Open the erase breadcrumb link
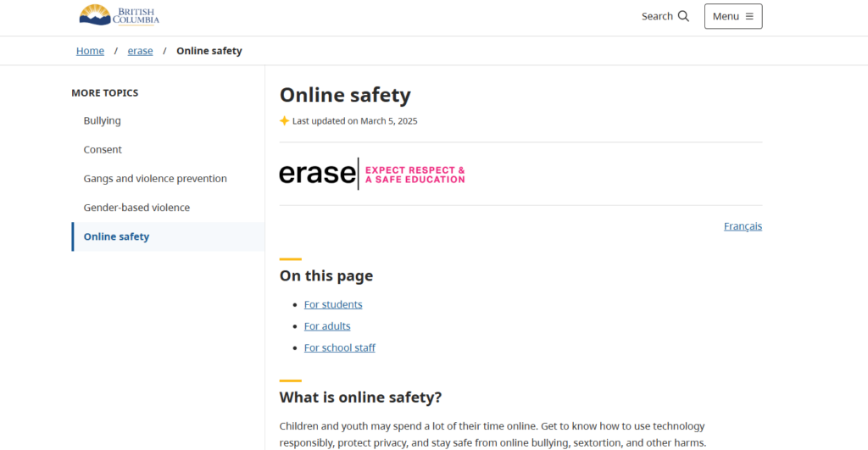Screen dimensions: 868x450 point(140,50)
